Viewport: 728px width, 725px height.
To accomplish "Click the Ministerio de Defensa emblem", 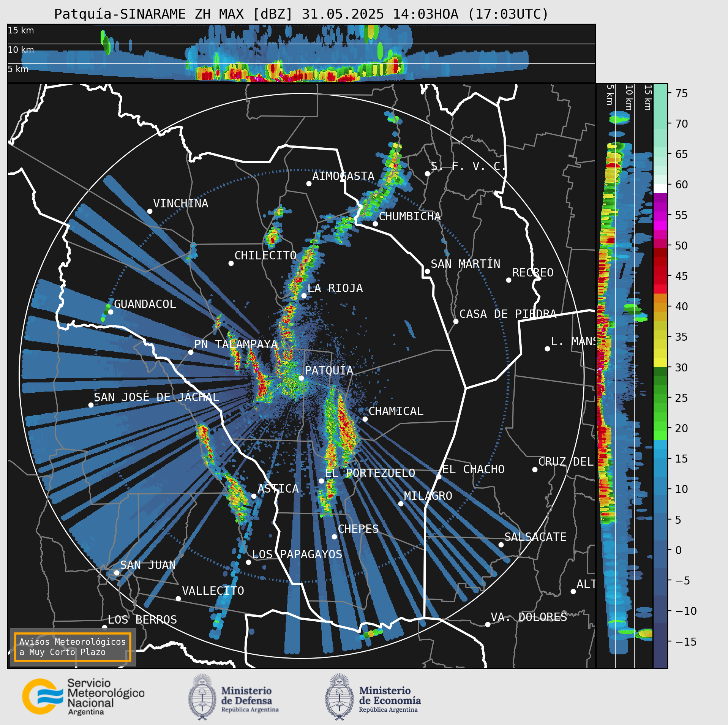I will (x=202, y=697).
